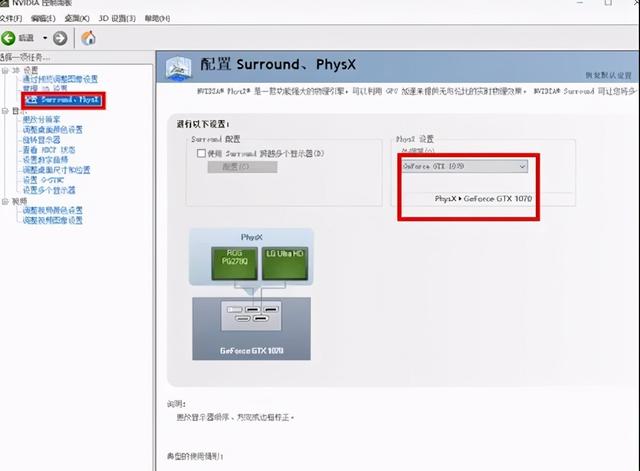Collapse the 视频 tree node
The image size is (640, 471).
point(5,201)
